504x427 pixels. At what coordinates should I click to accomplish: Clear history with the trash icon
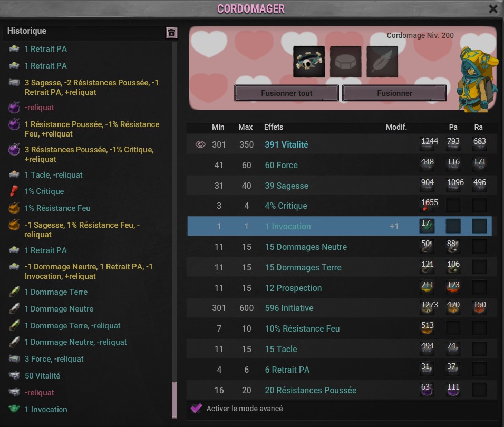pyautogui.click(x=171, y=33)
